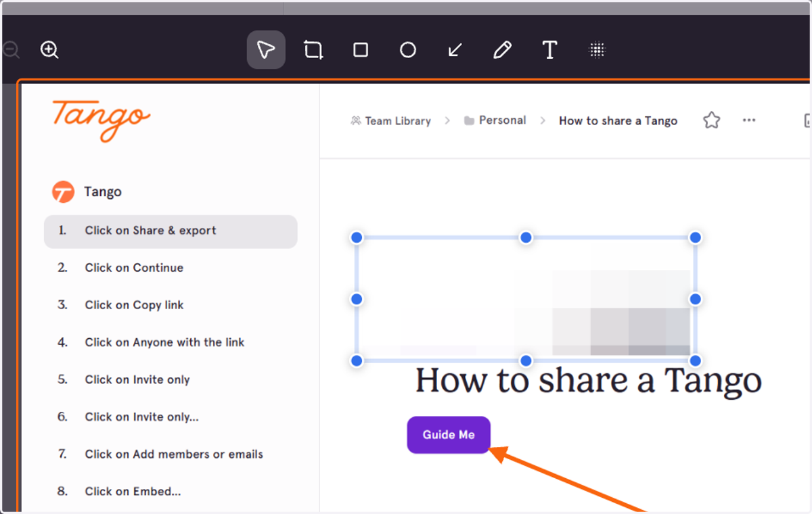
Task: Click the left-middle handle of blur box
Action: click(357, 299)
